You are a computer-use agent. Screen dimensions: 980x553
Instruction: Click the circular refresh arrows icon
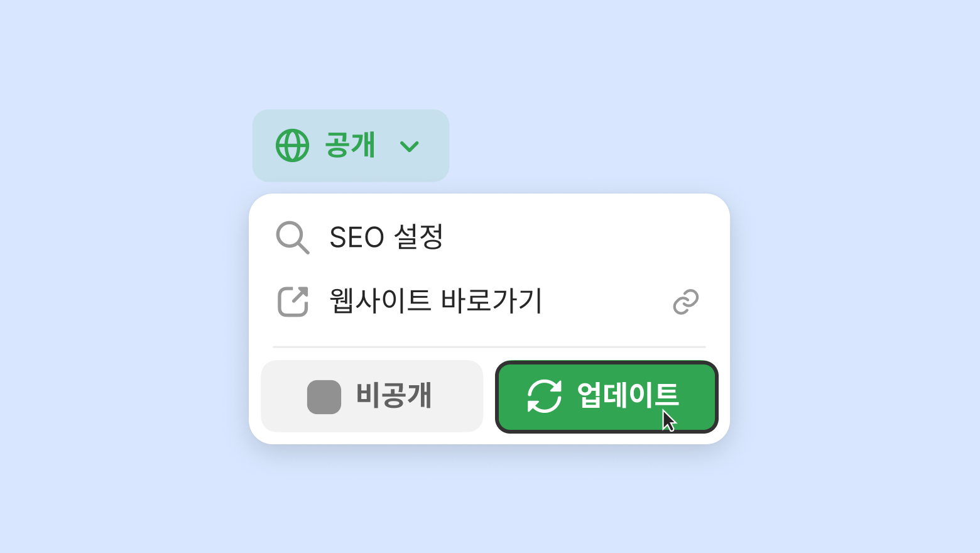click(x=544, y=397)
